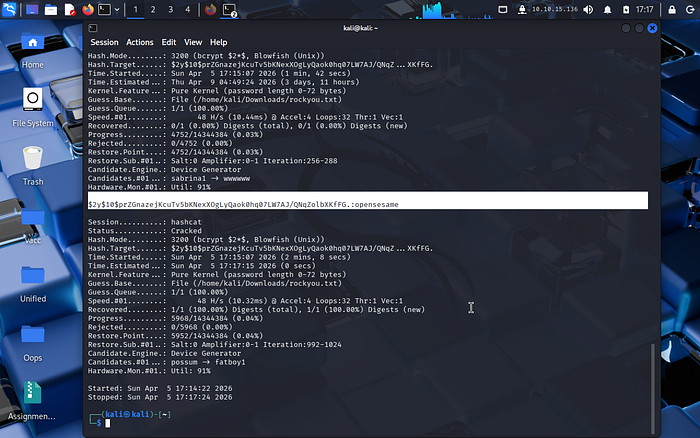Open the Actions menu in terminal
The width and height of the screenshot is (700, 438).
pyautogui.click(x=140, y=42)
